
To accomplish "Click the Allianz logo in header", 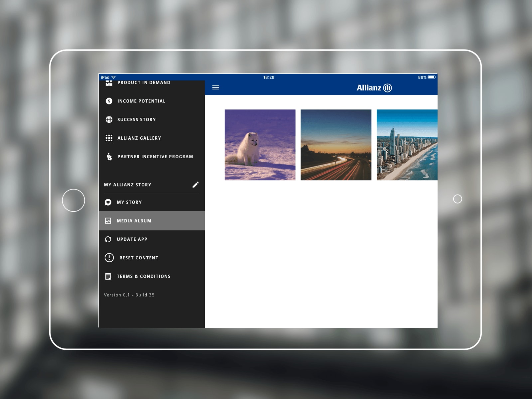I will tap(374, 88).
